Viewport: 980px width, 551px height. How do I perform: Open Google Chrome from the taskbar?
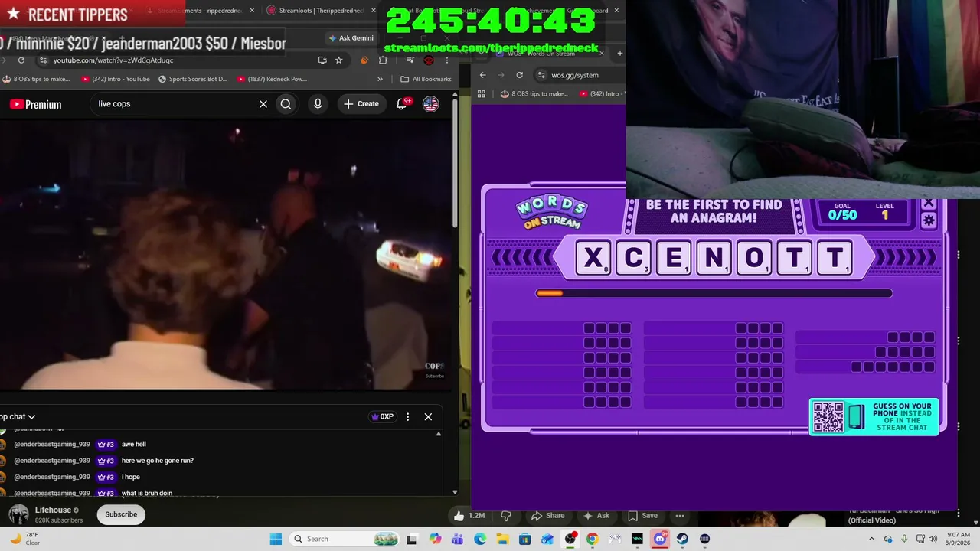point(592,539)
